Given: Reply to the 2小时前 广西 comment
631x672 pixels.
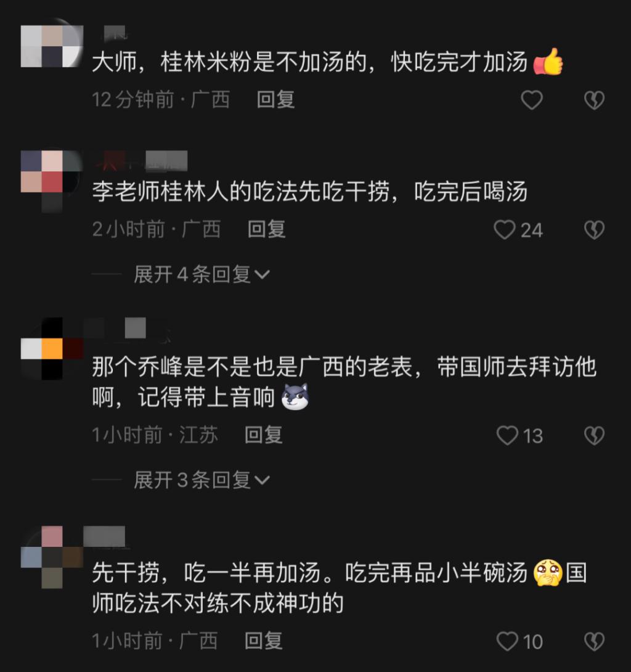Looking at the screenshot, I should pyautogui.click(x=266, y=229).
